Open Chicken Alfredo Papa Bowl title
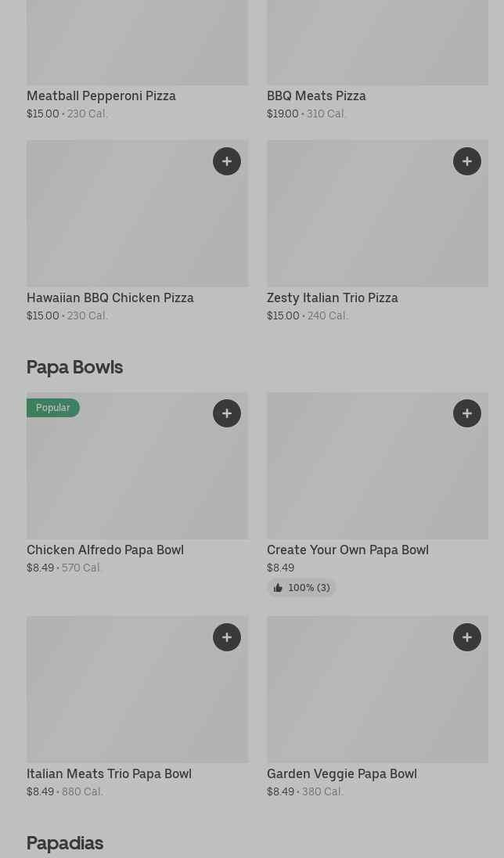Screen dimensions: 504x858 pyautogui.click(x=105, y=550)
